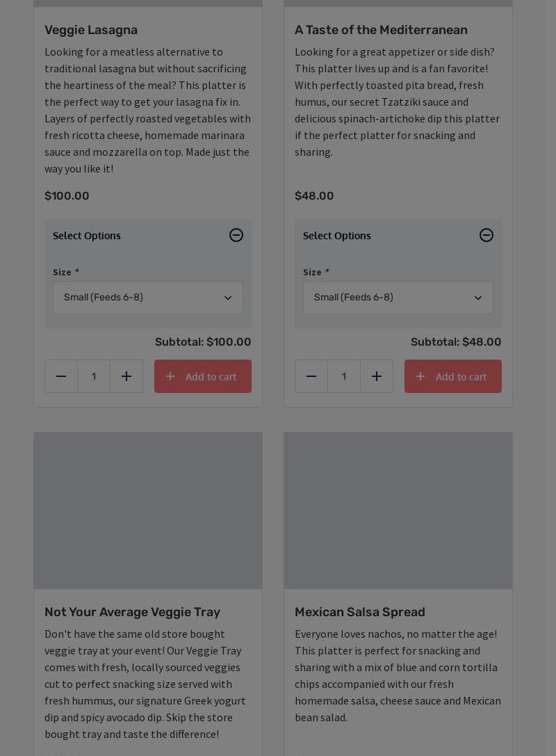Click the Select Options label for Mediterranean platter
The width and height of the screenshot is (556, 756).
pyautogui.click(x=337, y=236)
